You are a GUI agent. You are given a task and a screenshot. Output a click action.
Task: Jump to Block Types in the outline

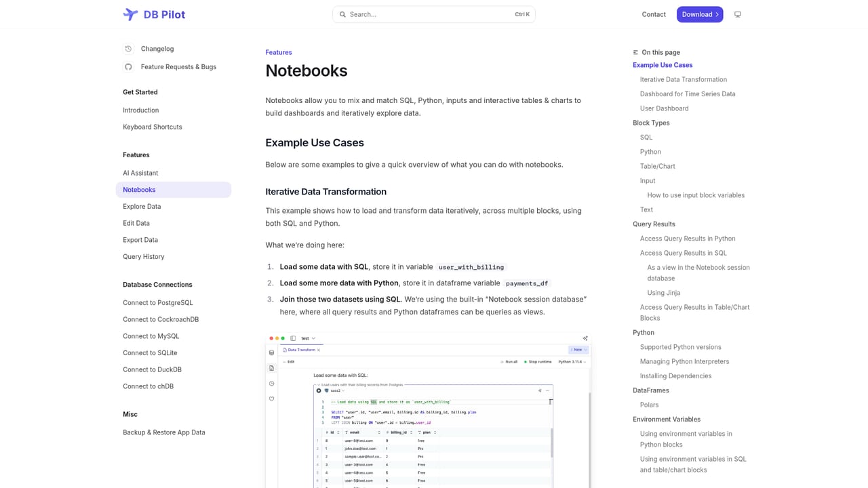tap(651, 123)
